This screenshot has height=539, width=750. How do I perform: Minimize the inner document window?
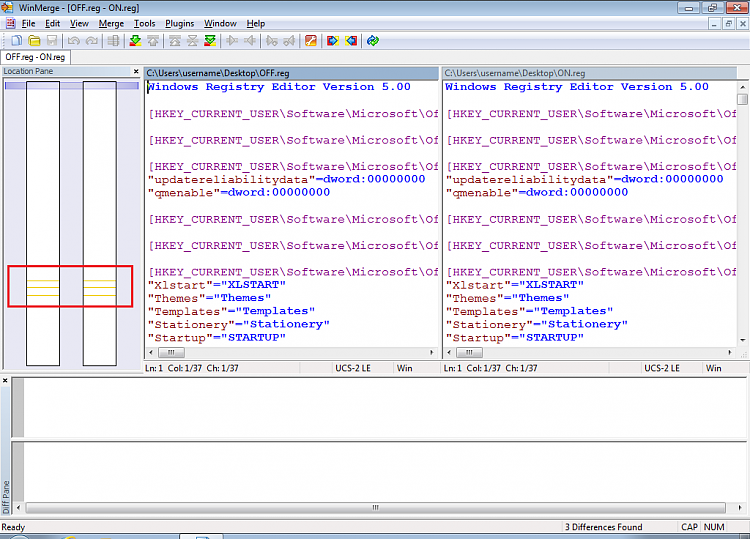[x=714, y=23]
